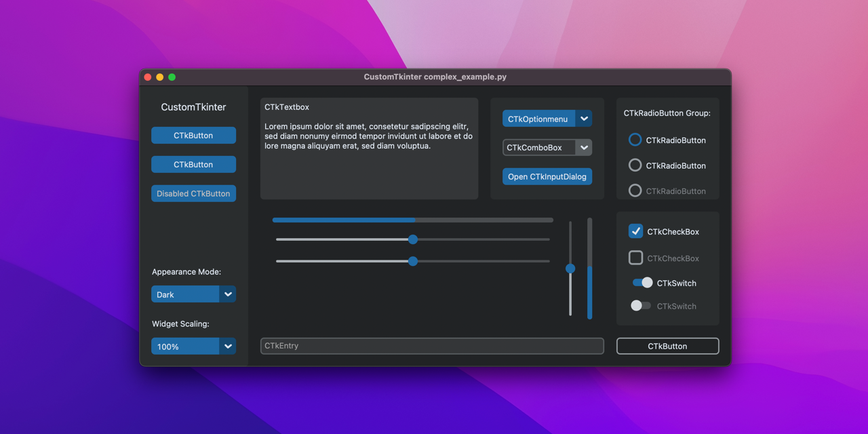The image size is (868, 434).
Task: Click the first CTkButton in the sidebar
Action: click(193, 135)
